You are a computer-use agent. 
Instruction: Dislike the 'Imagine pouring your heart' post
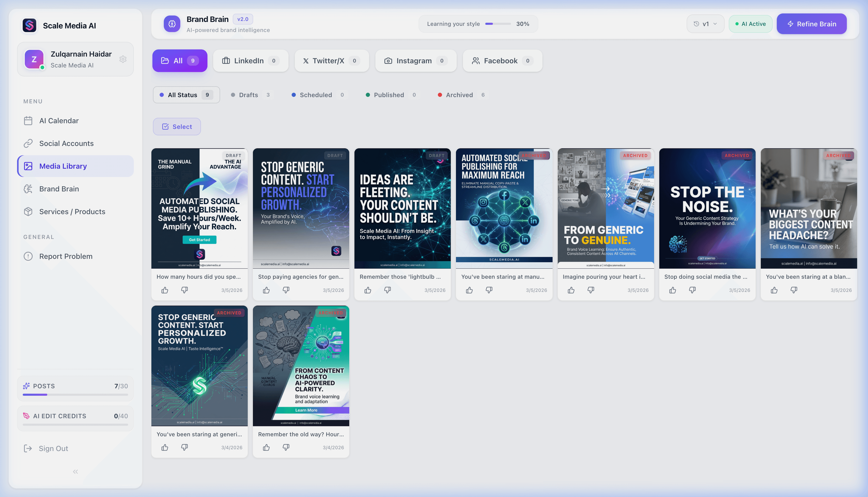click(591, 290)
